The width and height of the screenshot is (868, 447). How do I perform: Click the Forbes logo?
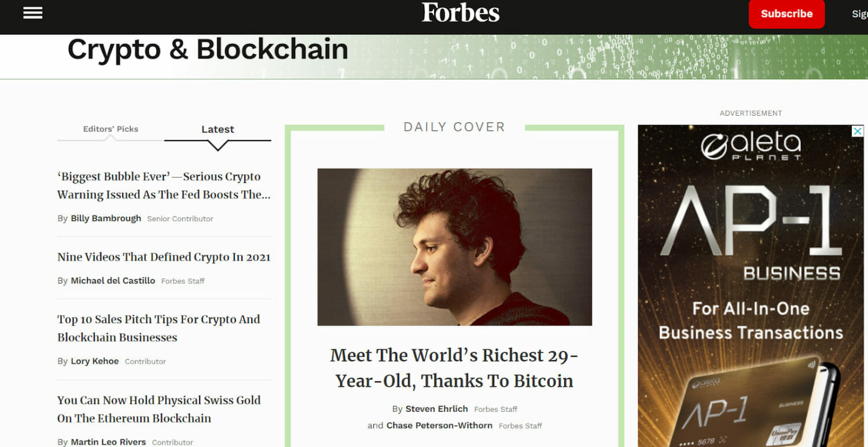click(460, 13)
